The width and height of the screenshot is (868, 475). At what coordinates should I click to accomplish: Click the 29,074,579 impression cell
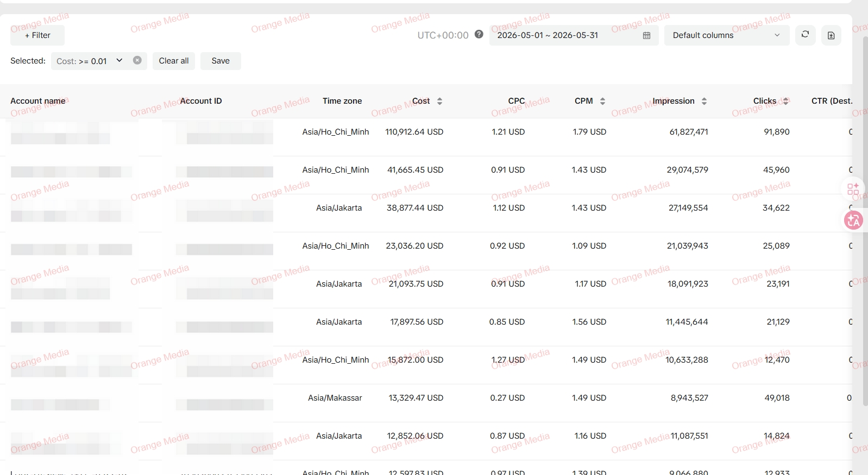[688, 170]
